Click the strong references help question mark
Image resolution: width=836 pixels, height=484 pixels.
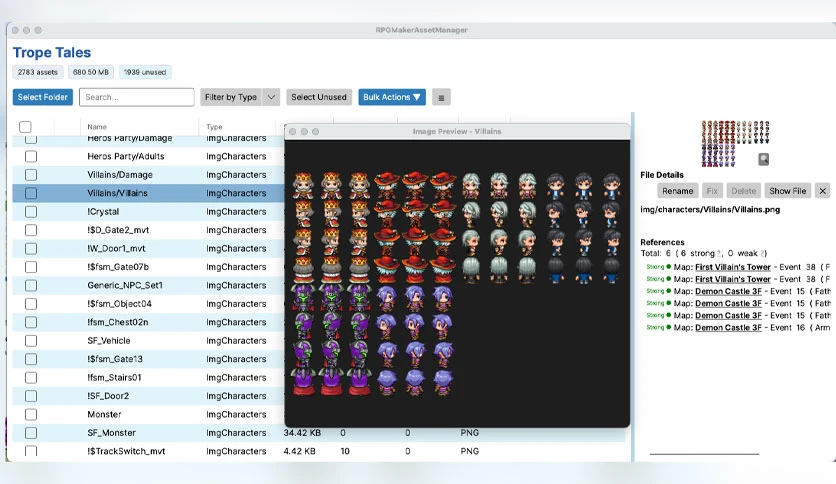[718, 253]
